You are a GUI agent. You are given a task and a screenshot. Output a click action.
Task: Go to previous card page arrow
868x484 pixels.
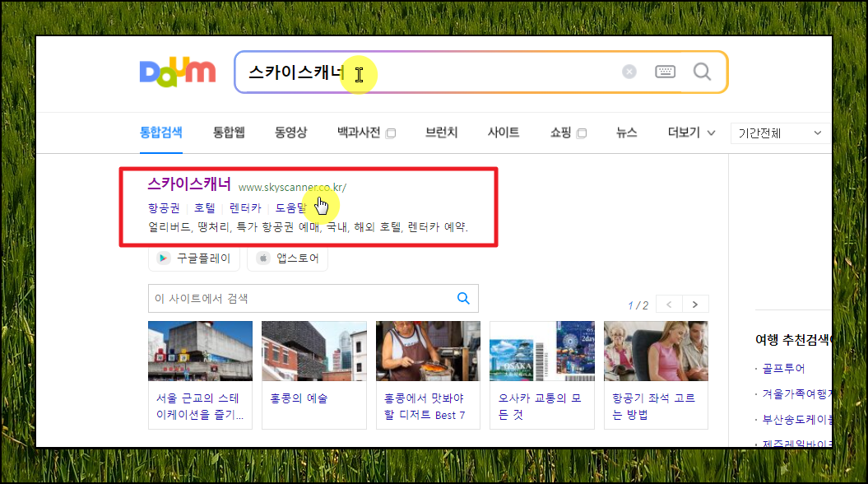tap(669, 305)
